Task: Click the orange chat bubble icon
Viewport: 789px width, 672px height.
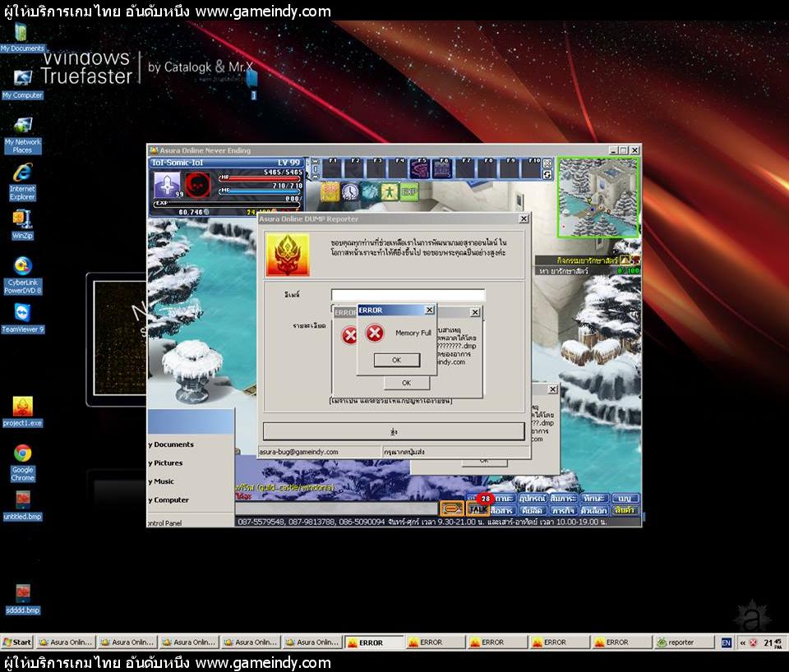Action: (451, 509)
